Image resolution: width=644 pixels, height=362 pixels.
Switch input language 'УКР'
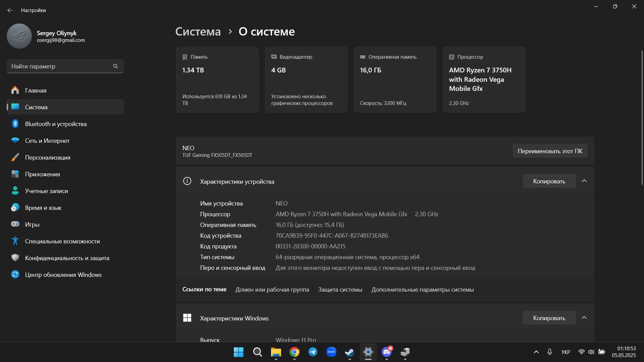point(566,352)
